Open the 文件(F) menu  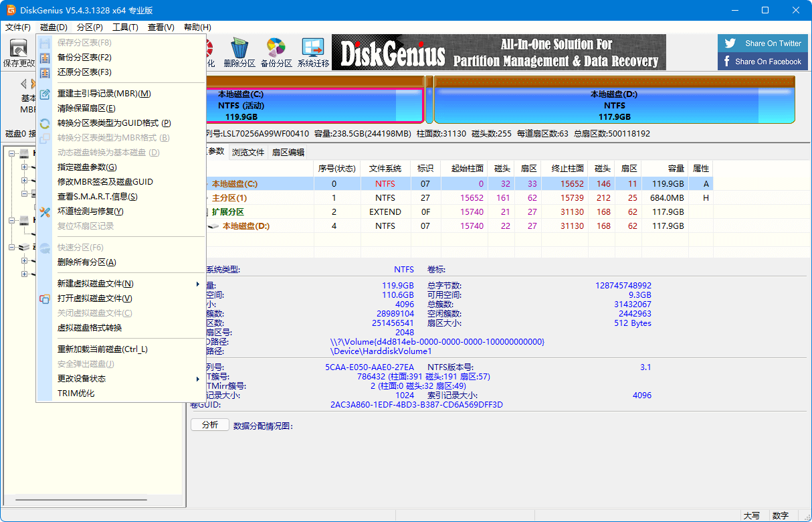coord(18,27)
